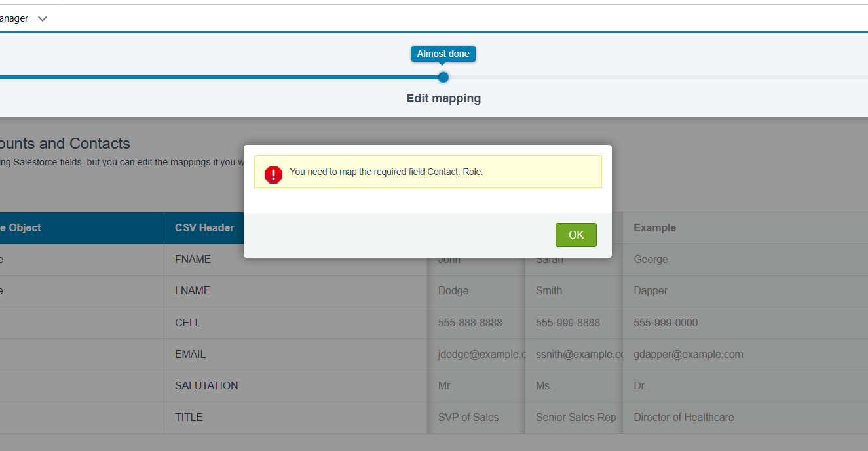Click the Smith example value
The image size is (868, 451).
click(549, 290)
